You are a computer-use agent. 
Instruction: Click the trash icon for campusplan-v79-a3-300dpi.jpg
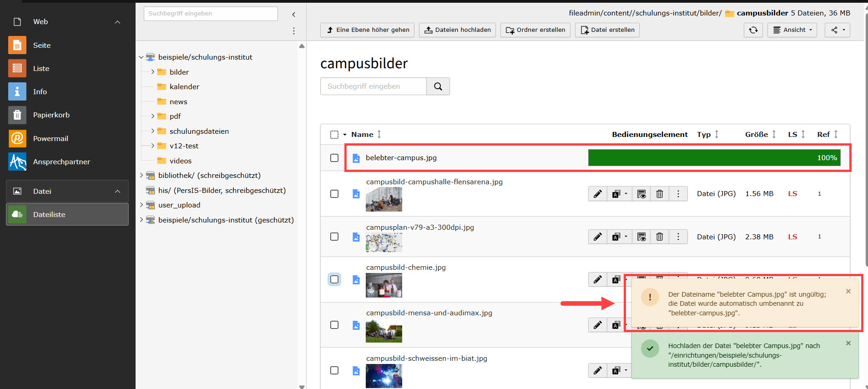coord(659,237)
